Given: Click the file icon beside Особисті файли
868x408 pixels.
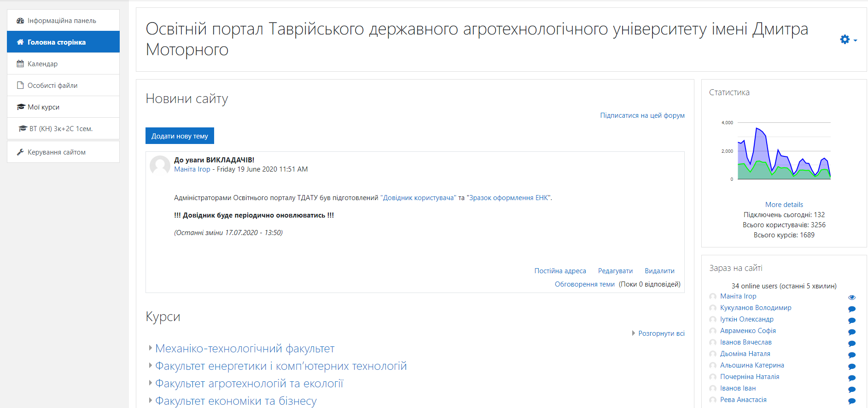Looking at the screenshot, I should [20, 86].
